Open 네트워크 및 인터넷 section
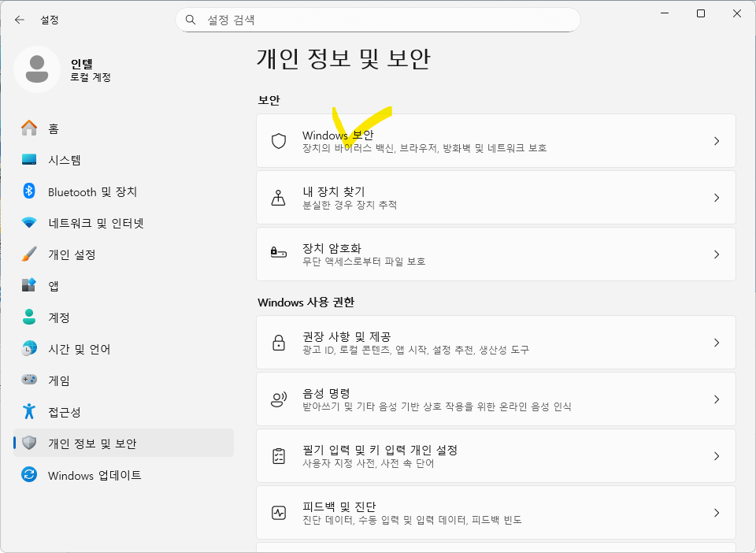 (x=124, y=223)
